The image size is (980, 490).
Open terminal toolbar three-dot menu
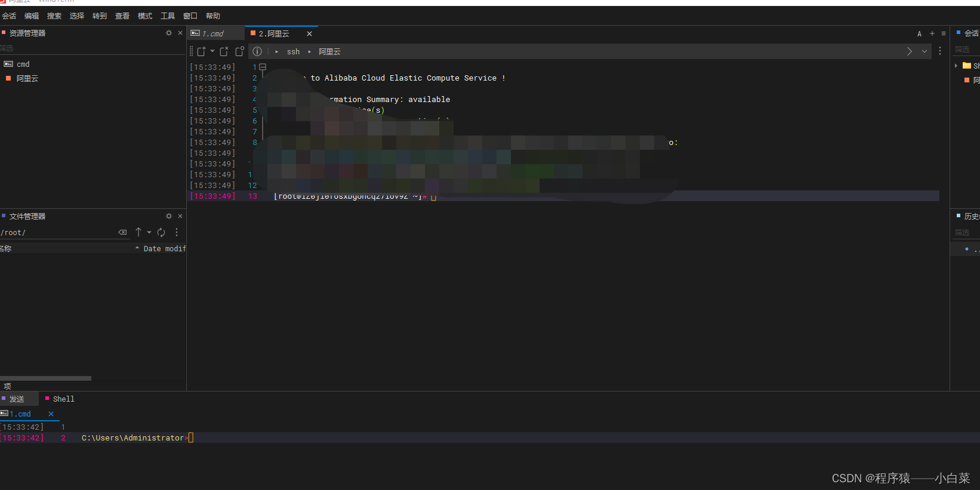pos(940,51)
